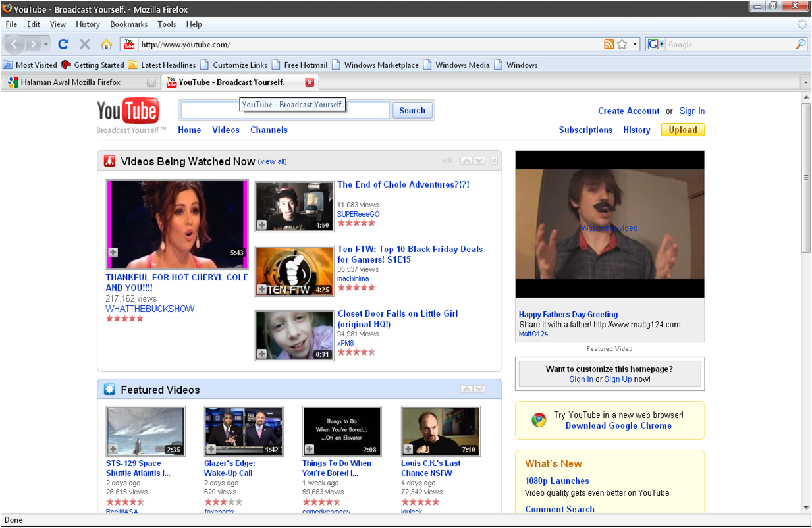Viewport: 812px width, 528px height.
Task: Close the Halaman Awal Mozilla Firefox tab
Action: [x=151, y=82]
